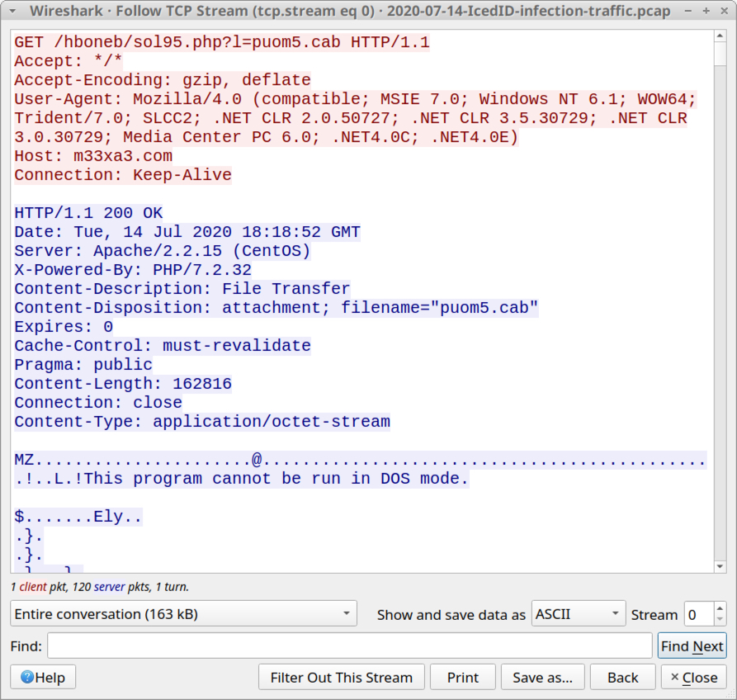Click the Stream number field
737x700 pixels.
click(x=699, y=614)
